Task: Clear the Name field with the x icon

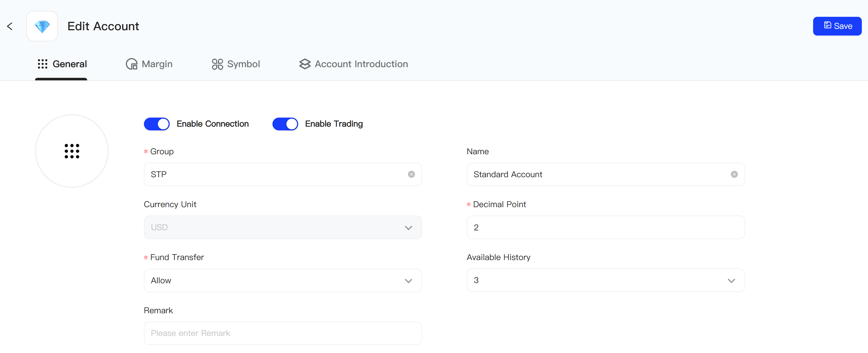Action: pyautogui.click(x=734, y=174)
